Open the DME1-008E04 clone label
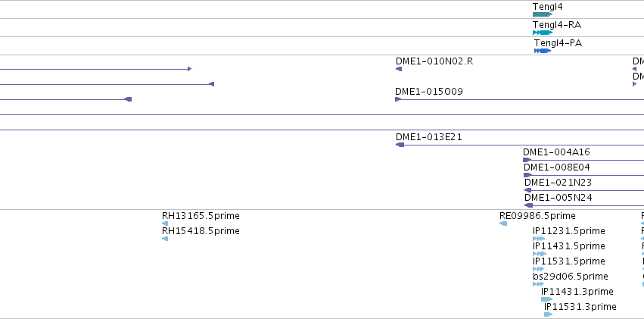This screenshot has width=644, height=319. [556, 167]
